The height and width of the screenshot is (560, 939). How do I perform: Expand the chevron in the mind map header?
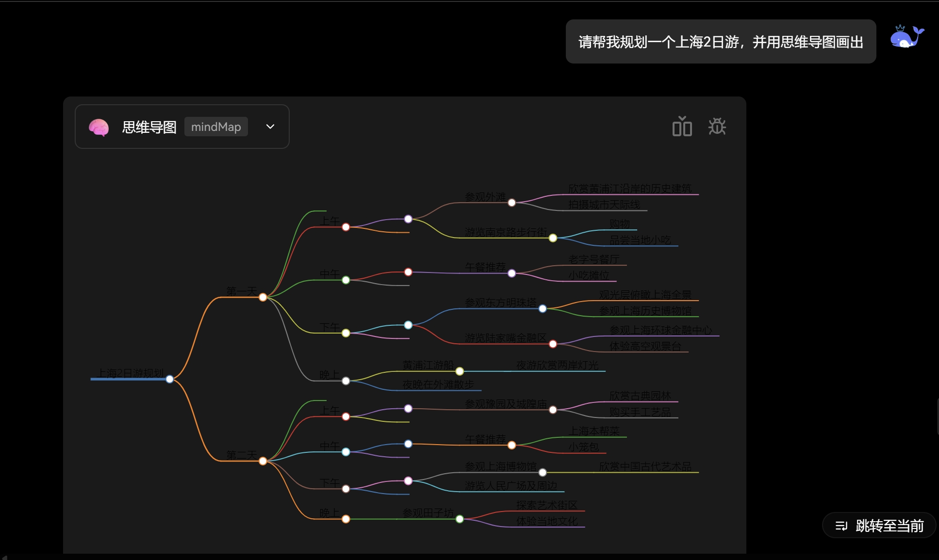pos(270,127)
